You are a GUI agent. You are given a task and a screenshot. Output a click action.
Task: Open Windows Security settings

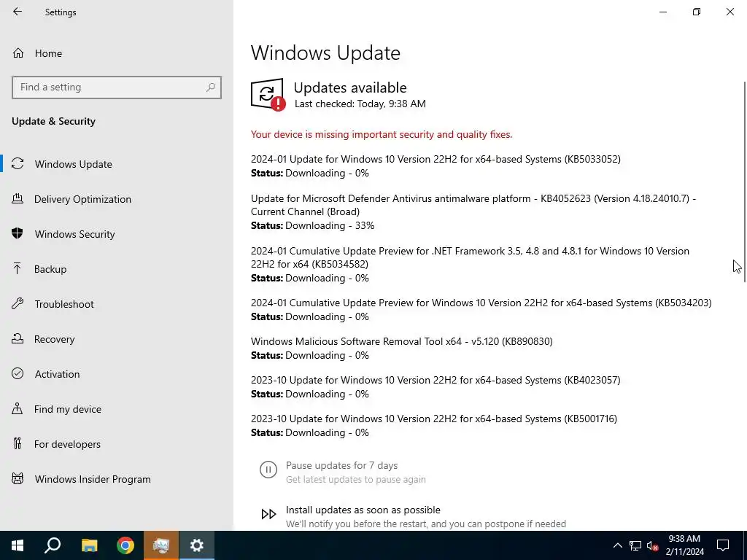[x=117, y=234]
